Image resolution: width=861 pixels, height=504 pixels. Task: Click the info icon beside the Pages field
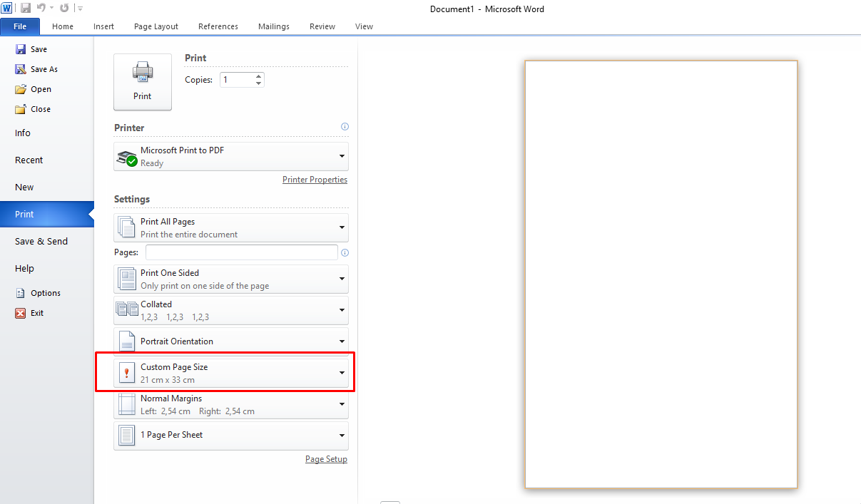point(345,252)
